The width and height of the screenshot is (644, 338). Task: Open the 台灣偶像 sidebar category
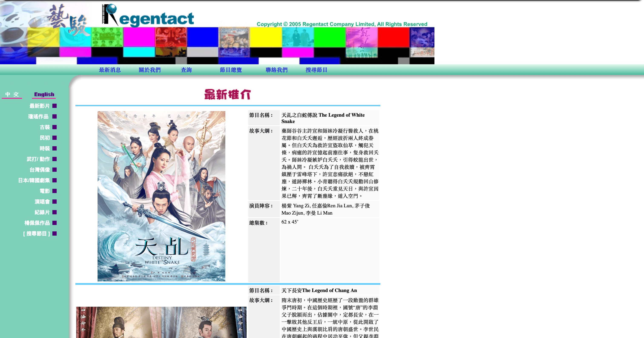(39, 170)
